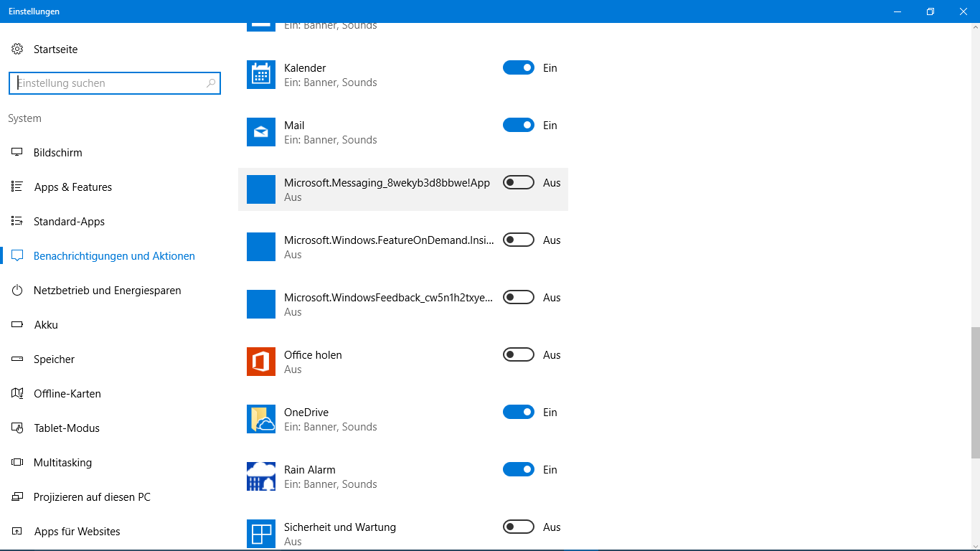Viewport: 980px width, 551px height.
Task: Click the Projizieren auf diesen PC icon
Action: (x=17, y=496)
